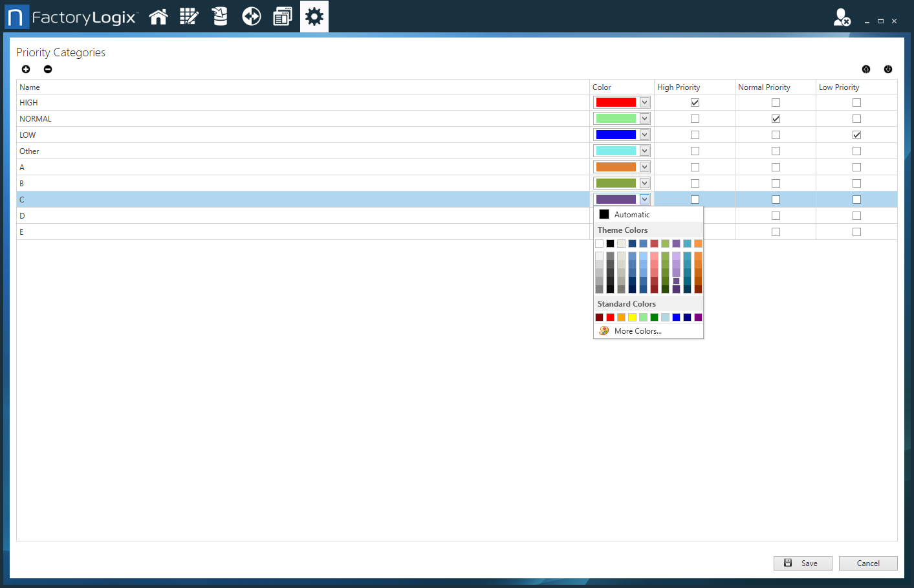Select the standard yellow color swatch
This screenshot has height=588, width=914.
[632, 317]
